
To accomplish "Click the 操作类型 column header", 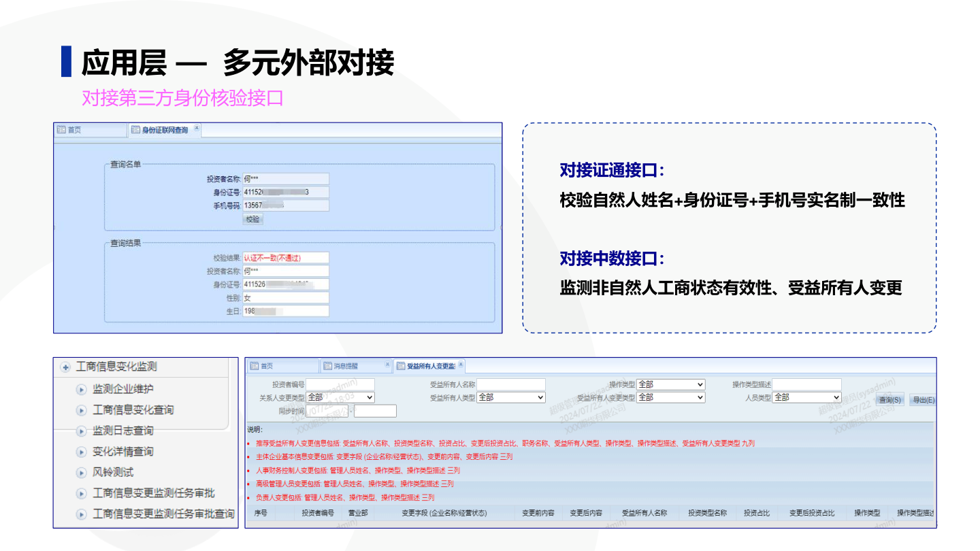I will (x=868, y=513).
